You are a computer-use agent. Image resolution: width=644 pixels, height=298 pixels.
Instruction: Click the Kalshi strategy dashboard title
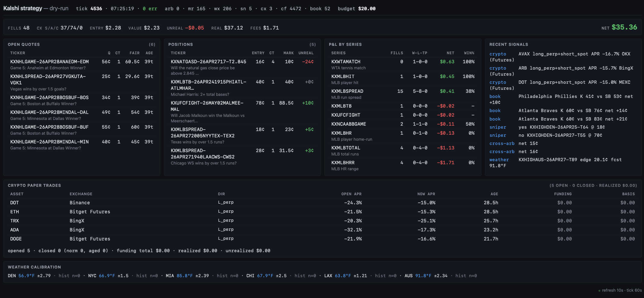36,8
